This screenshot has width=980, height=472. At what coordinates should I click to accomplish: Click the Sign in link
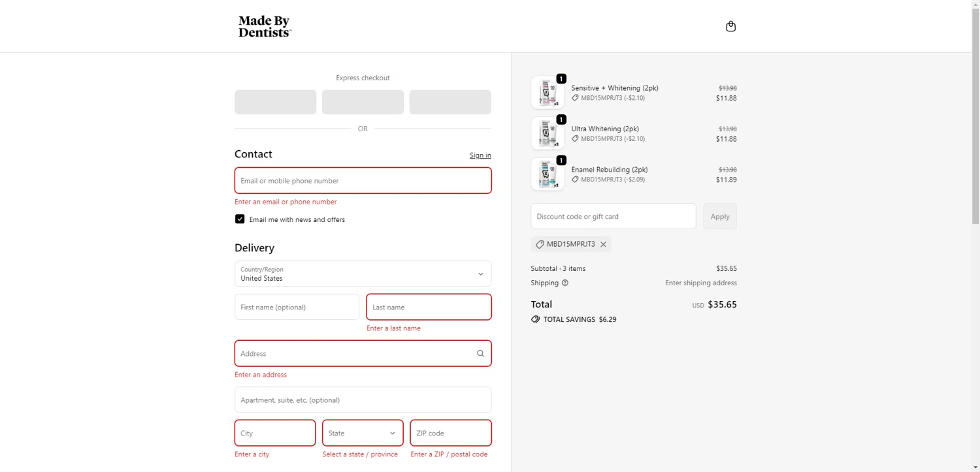coord(480,155)
